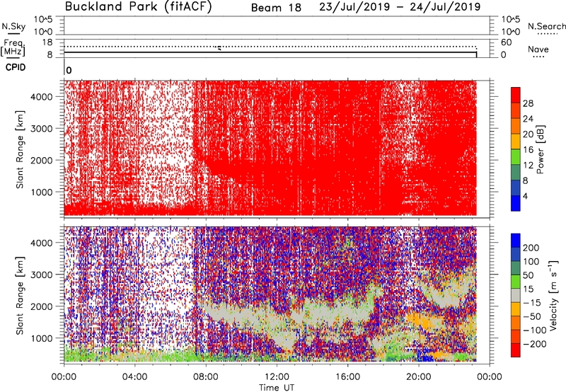The height and width of the screenshot is (392, 566).
Task: Click the "Nave" legend label
Action: (x=538, y=50)
